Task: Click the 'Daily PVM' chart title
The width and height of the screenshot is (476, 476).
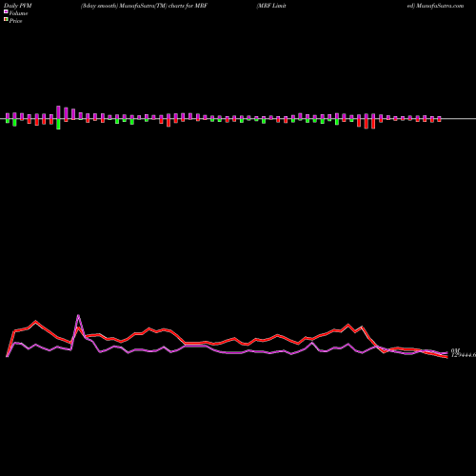Action: click(x=18, y=6)
